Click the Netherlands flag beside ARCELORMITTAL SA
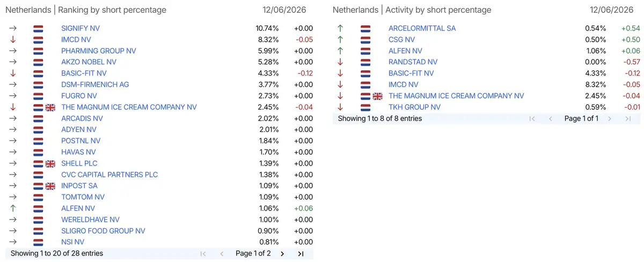The width and height of the screenshot is (644, 262). coord(365,28)
